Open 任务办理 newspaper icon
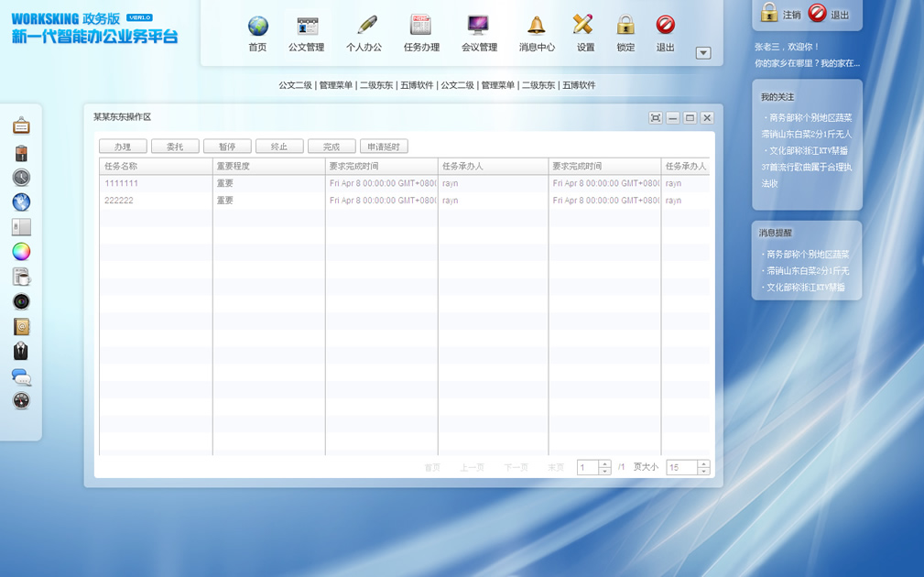Viewport: 924px width, 577px height. (x=420, y=25)
